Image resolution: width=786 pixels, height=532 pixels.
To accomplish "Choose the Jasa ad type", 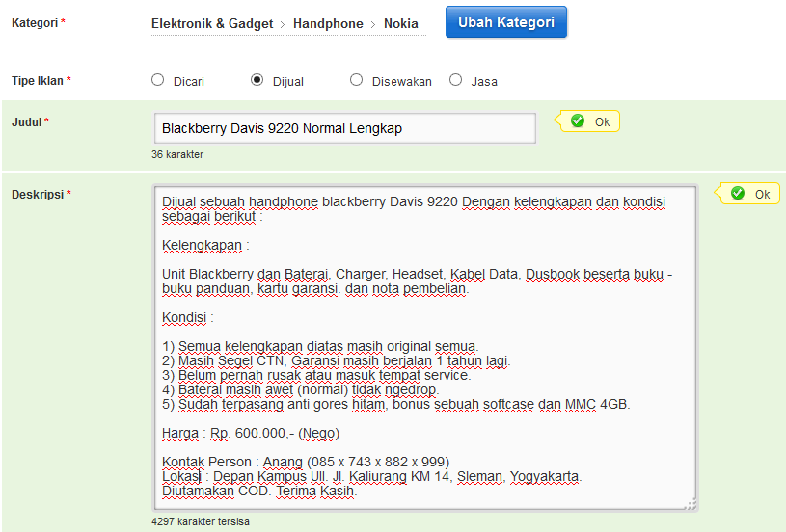I will click(455, 80).
